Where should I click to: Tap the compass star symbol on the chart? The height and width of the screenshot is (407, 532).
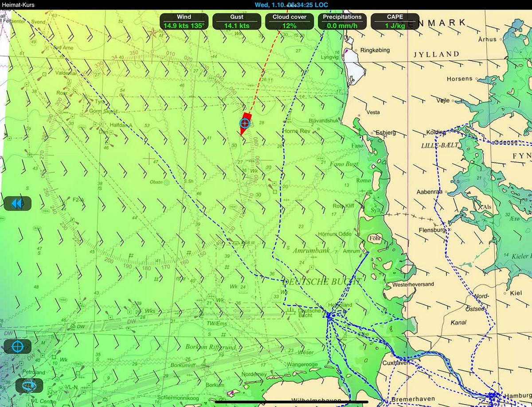(x=154, y=32)
